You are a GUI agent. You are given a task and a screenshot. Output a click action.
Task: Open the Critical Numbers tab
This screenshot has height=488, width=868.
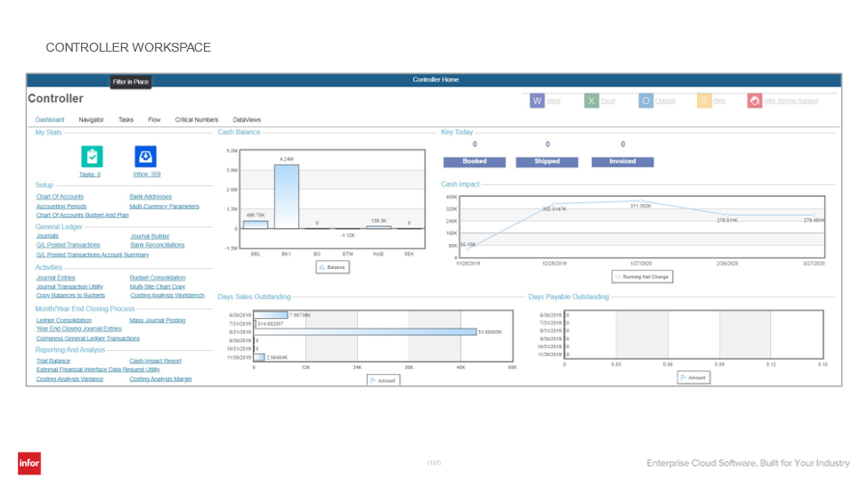[x=197, y=119]
